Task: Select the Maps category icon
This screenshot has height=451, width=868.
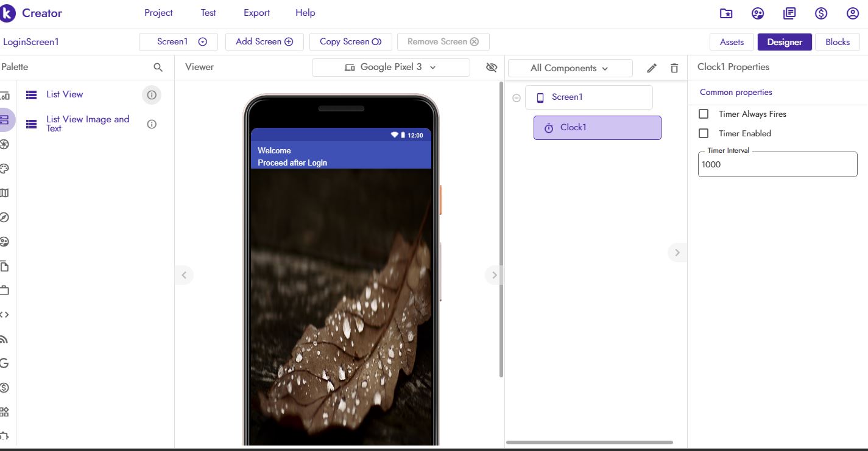Action: coord(5,193)
